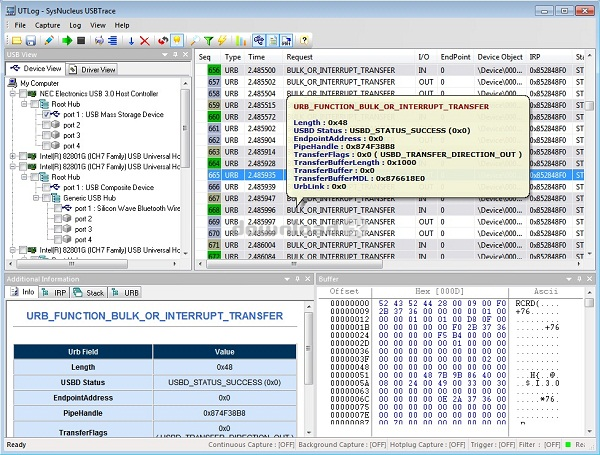Collapse the NEC Electronics Host Controller node
Viewport: 600px width, 455px height.
[13, 94]
